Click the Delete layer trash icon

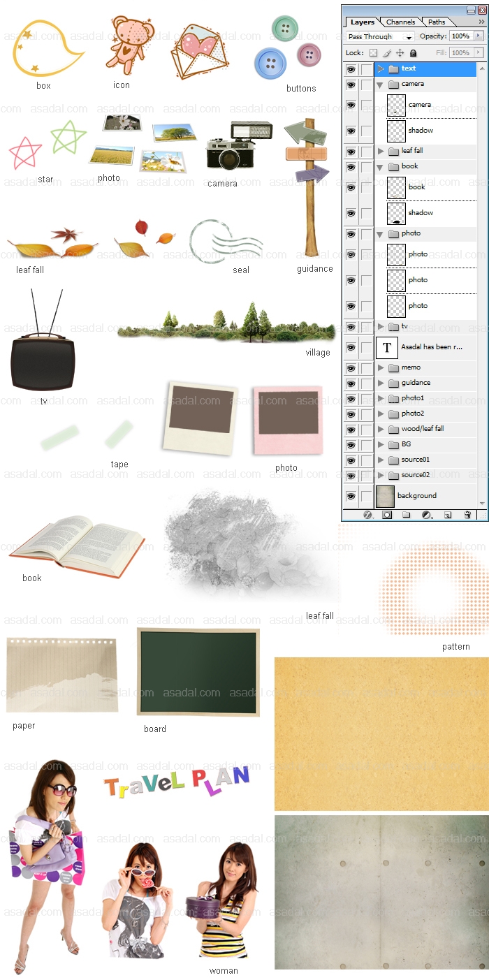(x=467, y=515)
